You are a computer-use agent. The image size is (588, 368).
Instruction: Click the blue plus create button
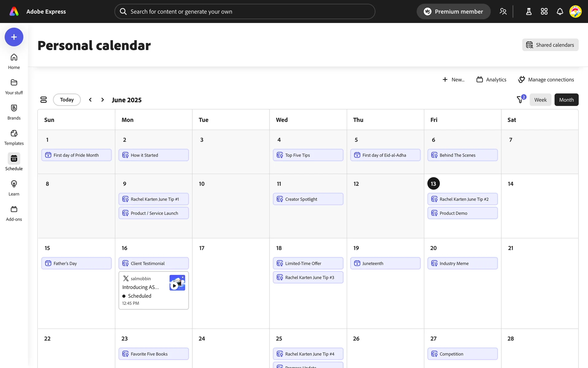coord(14,37)
